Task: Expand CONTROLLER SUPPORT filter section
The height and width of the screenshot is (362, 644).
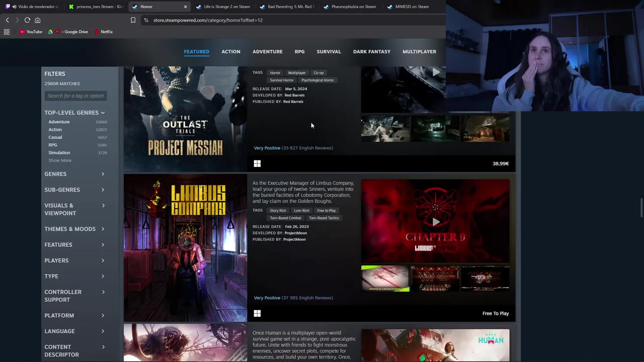Action: point(74,296)
